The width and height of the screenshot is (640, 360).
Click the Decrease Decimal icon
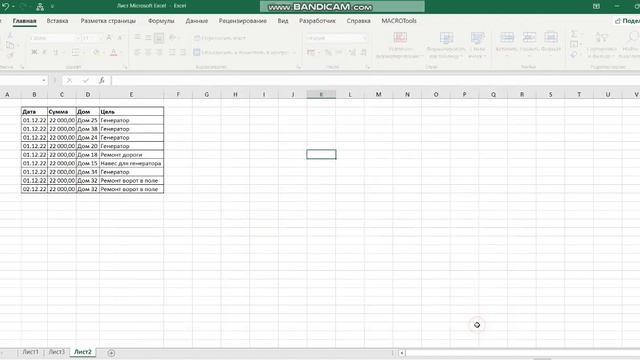pyautogui.click(x=363, y=52)
